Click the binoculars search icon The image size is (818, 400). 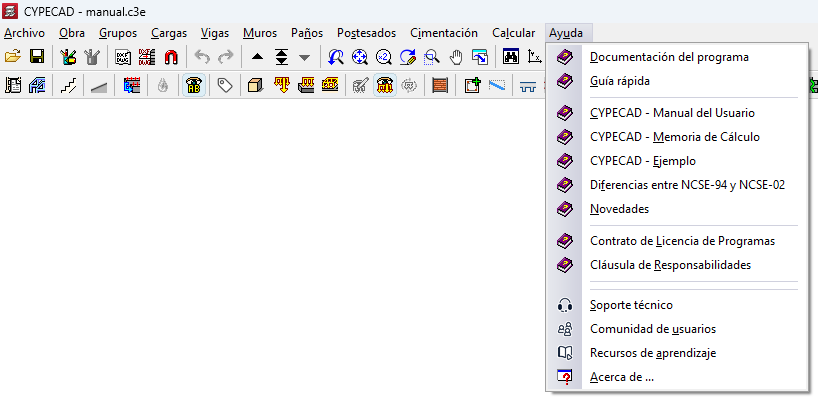[510, 57]
